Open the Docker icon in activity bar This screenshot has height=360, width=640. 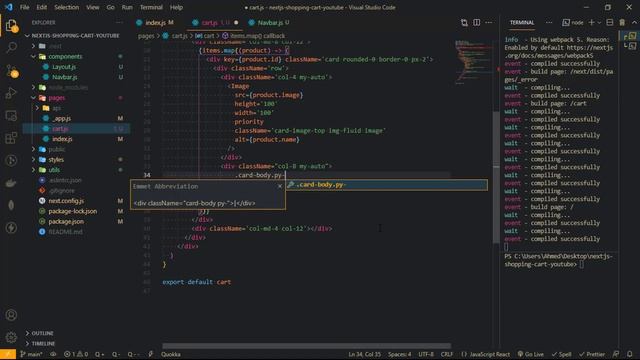point(11,183)
